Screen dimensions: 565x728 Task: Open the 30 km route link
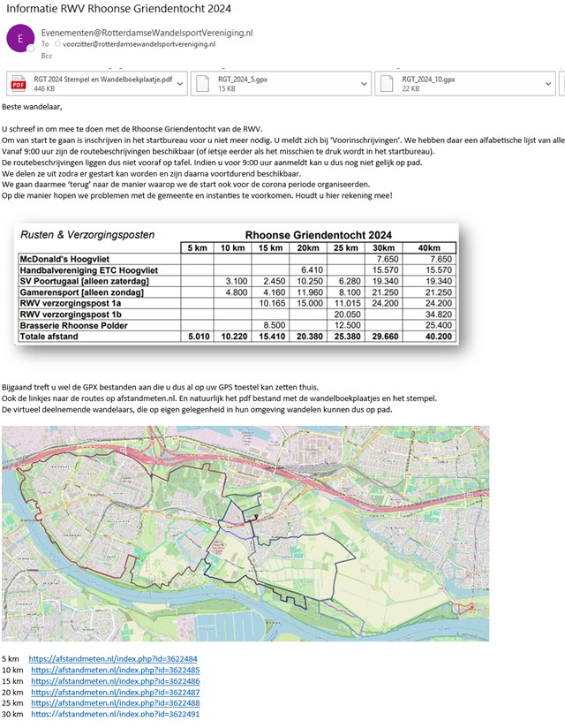[x=115, y=713]
